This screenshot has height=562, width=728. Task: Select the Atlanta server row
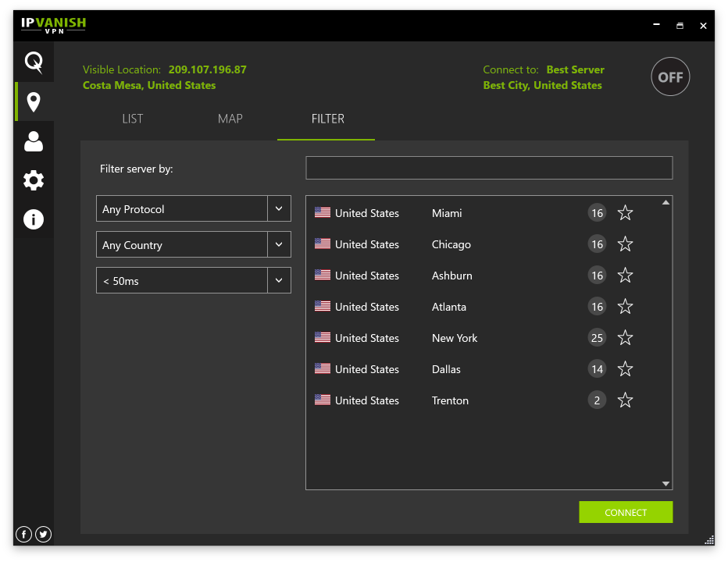pyautogui.click(x=483, y=306)
